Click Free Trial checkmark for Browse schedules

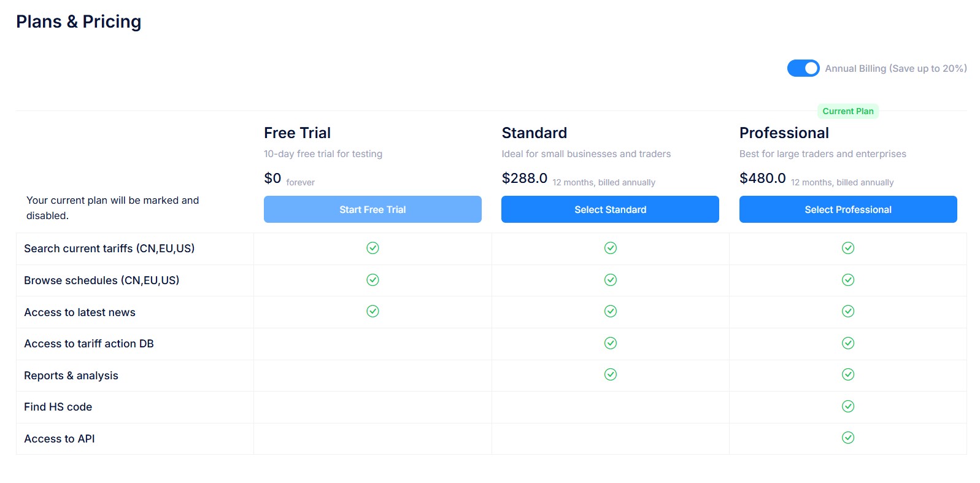click(x=372, y=280)
